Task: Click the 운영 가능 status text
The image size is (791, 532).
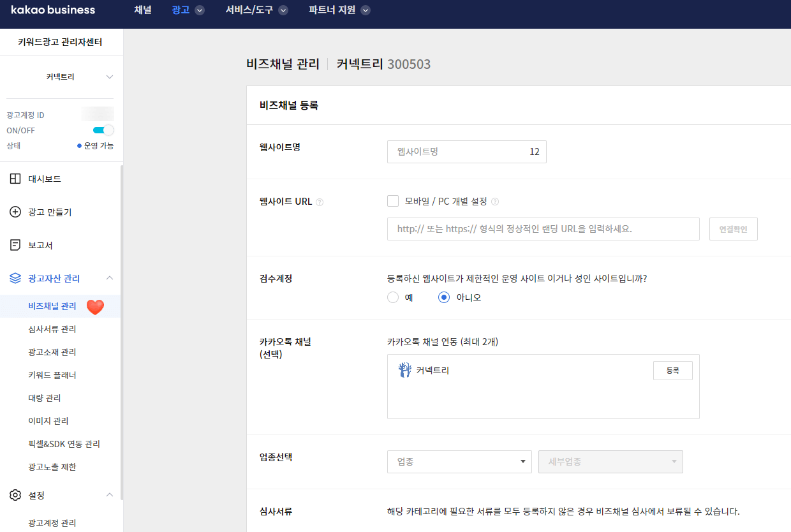Action: pyautogui.click(x=99, y=145)
